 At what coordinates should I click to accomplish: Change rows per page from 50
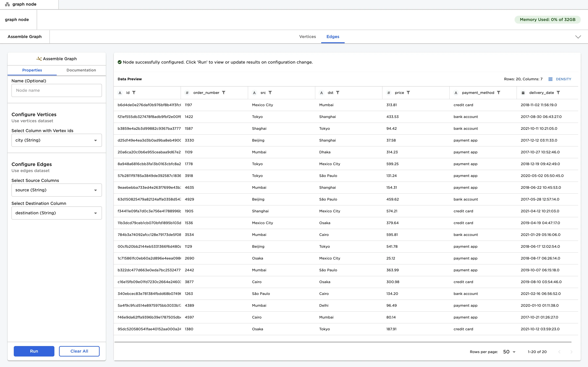click(509, 352)
